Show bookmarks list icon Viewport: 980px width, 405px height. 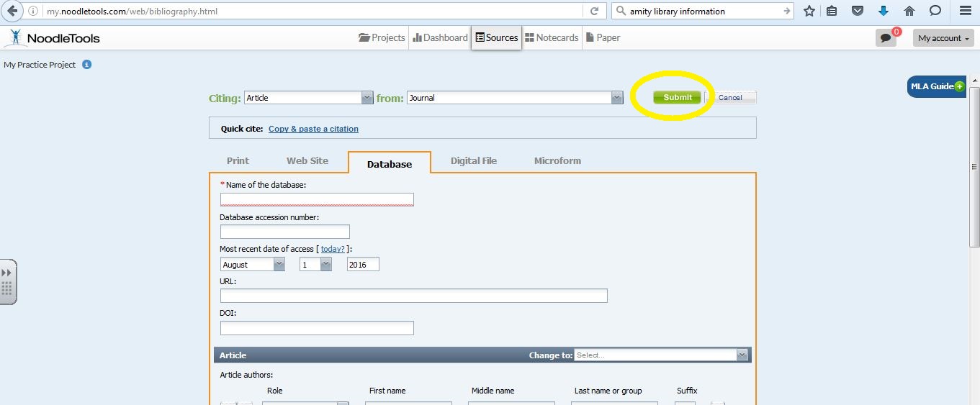pyautogui.click(x=832, y=11)
